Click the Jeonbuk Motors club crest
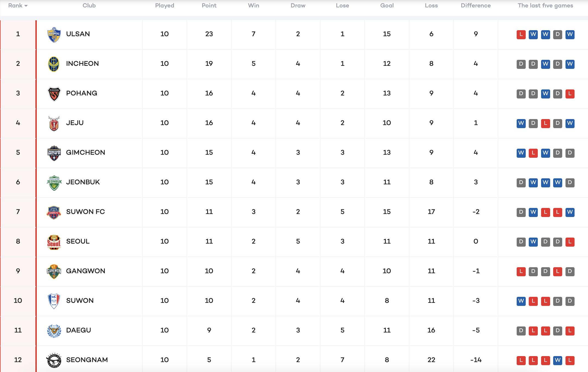 click(x=54, y=182)
